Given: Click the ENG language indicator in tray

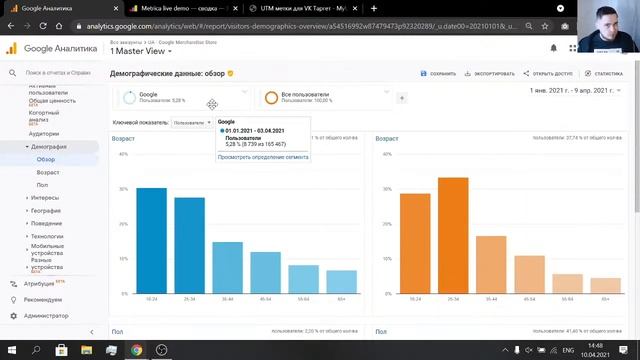Looking at the screenshot, I should tap(568, 350).
